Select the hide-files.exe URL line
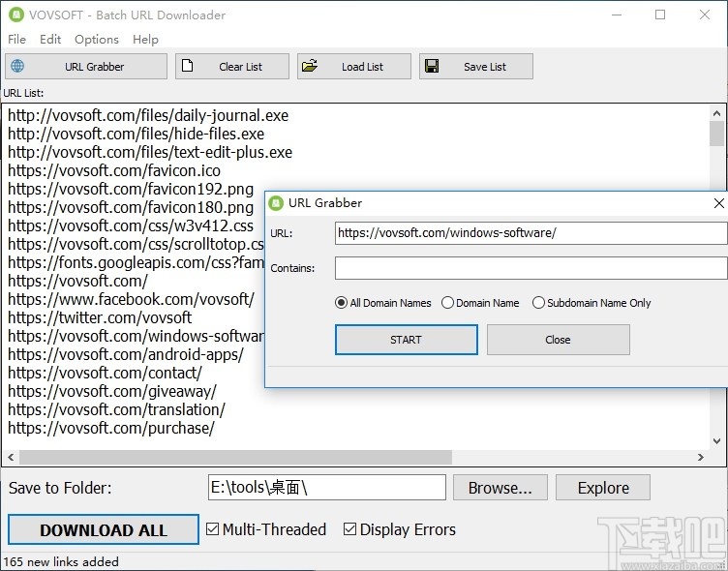 [x=136, y=135]
